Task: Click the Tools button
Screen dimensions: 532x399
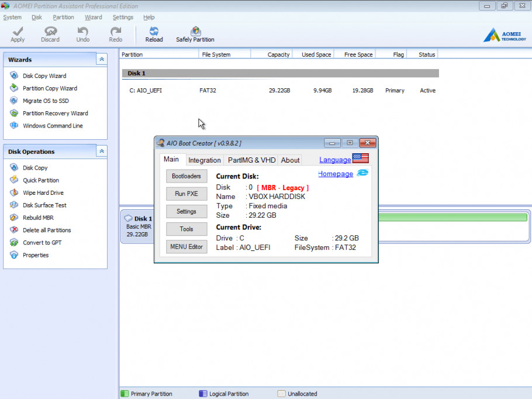Action: point(186,229)
